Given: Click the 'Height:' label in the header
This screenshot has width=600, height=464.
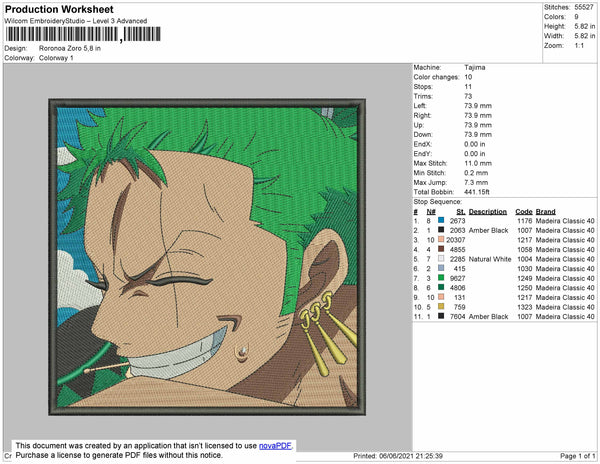Looking at the screenshot, I should 555,26.
